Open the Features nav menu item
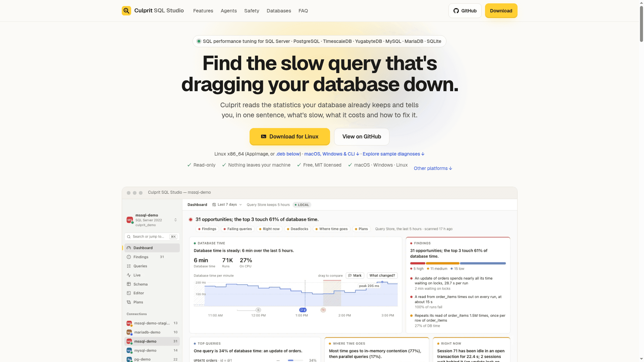The width and height of the screenshot is (644, 362). click(203, 11)
